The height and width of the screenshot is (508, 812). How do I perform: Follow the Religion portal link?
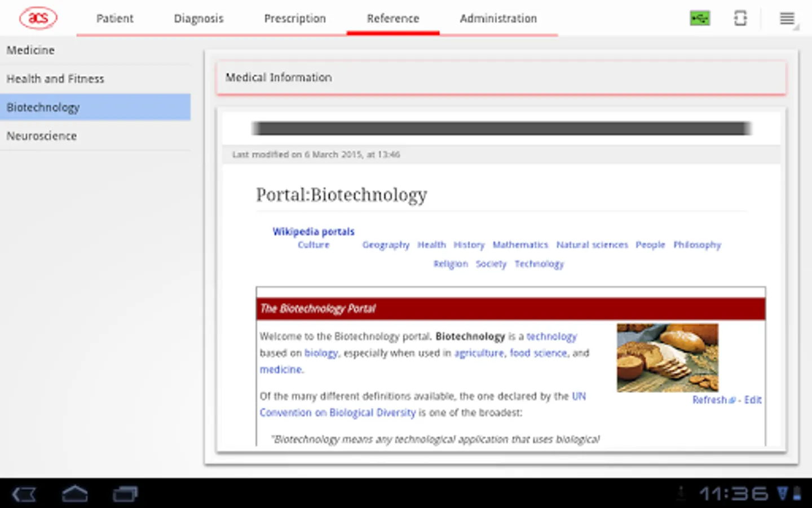[451, 264]
